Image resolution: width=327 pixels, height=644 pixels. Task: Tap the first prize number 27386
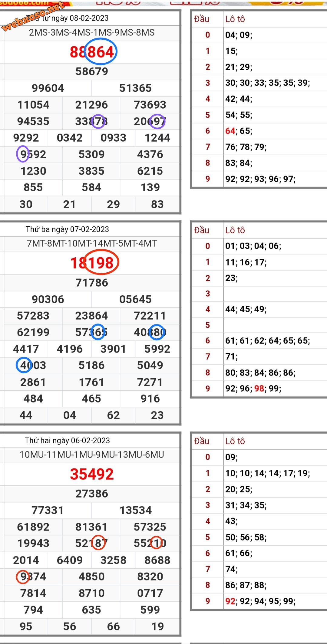coord(92,494)
